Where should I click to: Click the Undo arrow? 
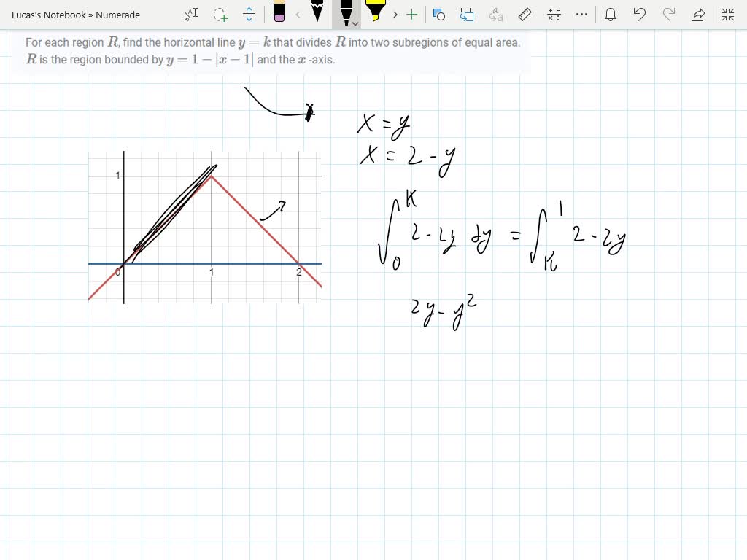[640, 15]
